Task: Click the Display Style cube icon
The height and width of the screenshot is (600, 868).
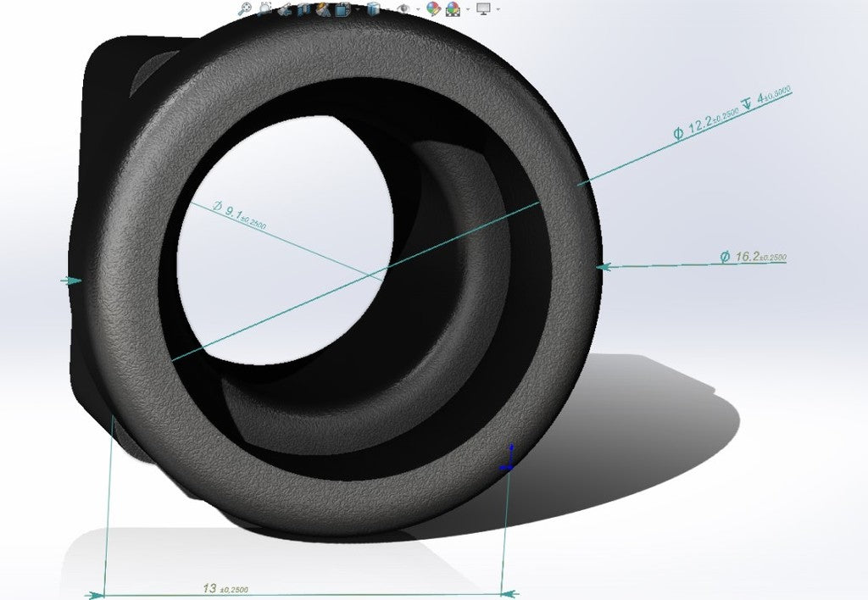Action: (x=372, y=9)
